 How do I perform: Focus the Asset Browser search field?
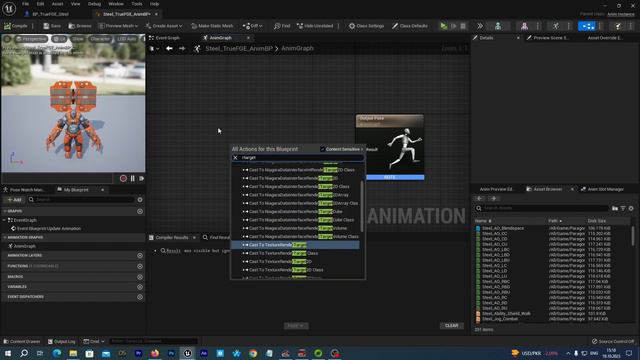pyautogui.click(x=543, y=208)
